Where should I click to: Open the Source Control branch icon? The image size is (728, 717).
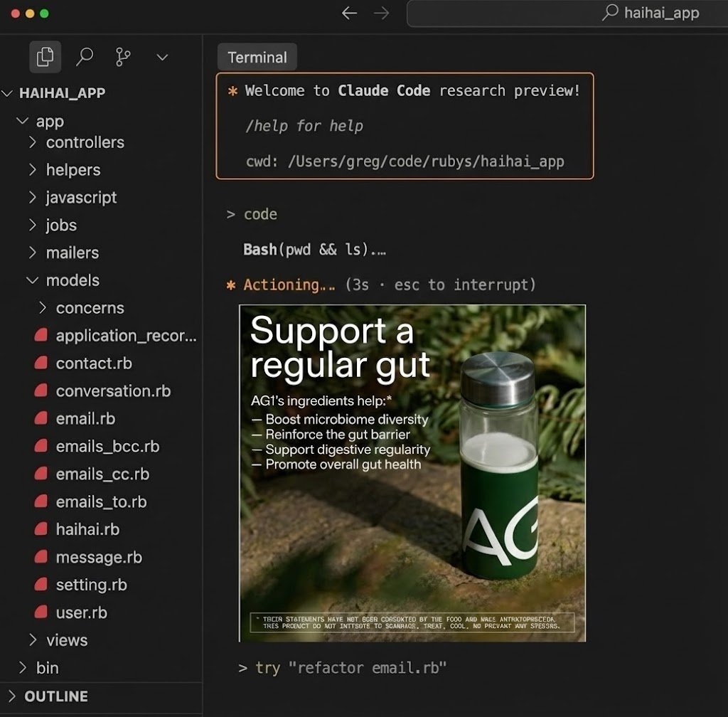click(x=122, y=57)
